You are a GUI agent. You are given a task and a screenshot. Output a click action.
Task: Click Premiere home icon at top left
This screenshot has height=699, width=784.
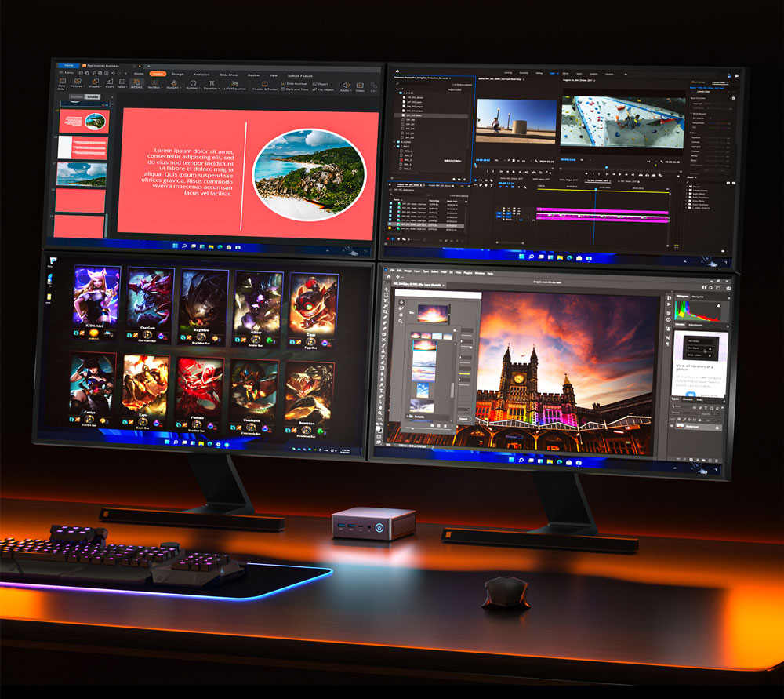(397, 71)
